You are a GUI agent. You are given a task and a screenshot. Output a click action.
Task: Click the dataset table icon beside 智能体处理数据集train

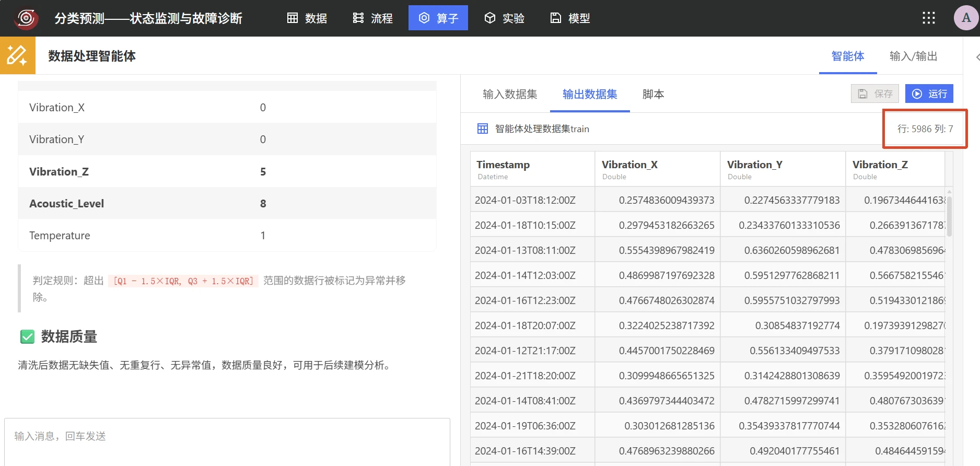(x=483, y=129)
